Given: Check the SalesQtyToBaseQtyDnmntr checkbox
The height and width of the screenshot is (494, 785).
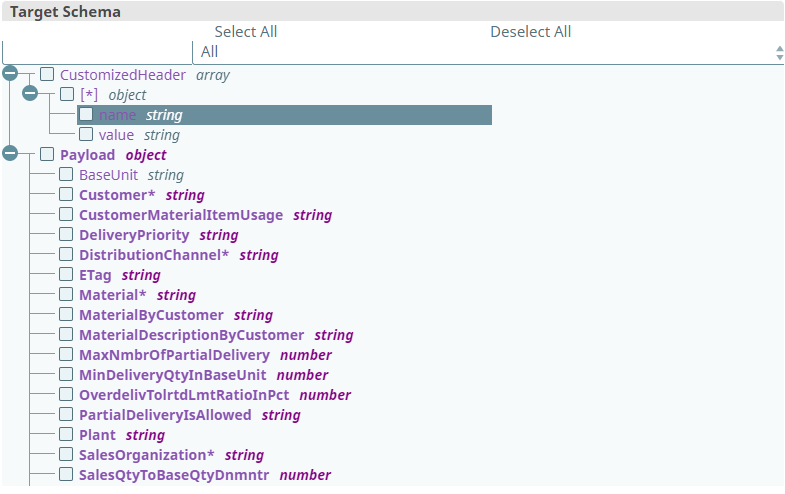Looking at the screenshot, I should click(66, 474).
